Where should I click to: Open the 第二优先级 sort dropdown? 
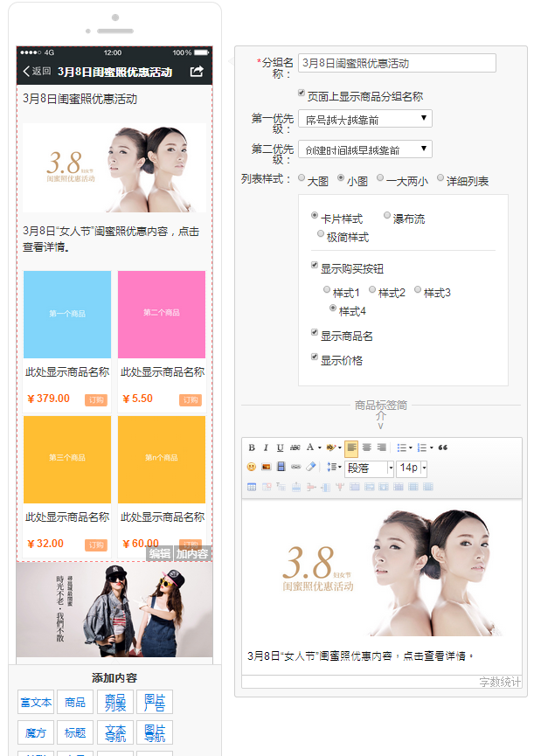tap(365, 149)
